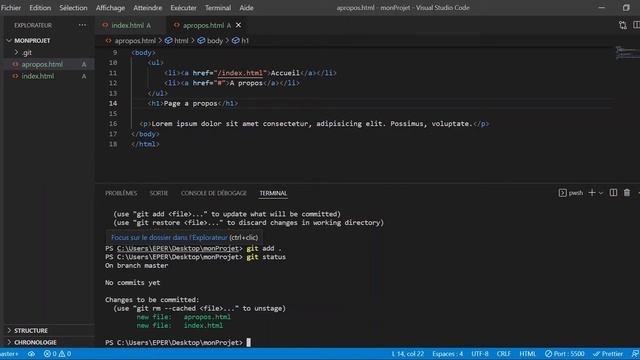Click the pwsh terminal shell icon
The width and height of the screenshot is (640, 360).
562,193
